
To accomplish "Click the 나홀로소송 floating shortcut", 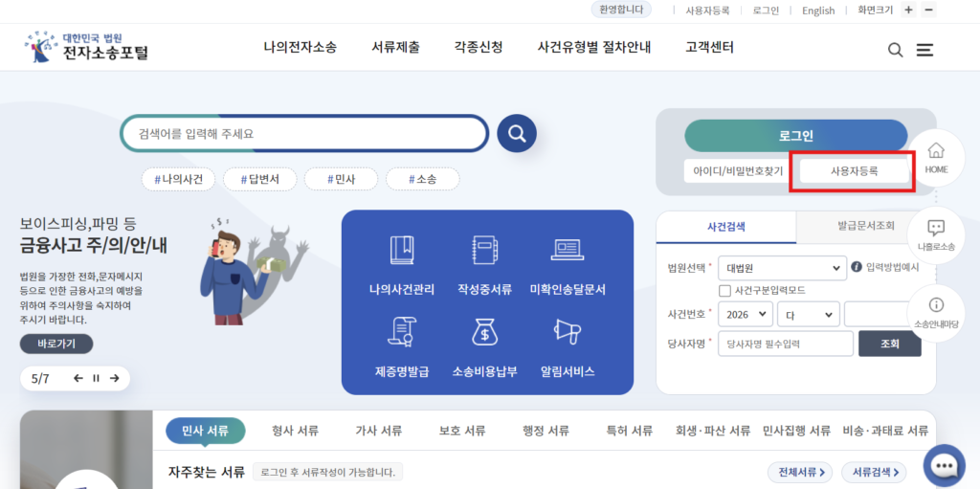I will 936,234.
